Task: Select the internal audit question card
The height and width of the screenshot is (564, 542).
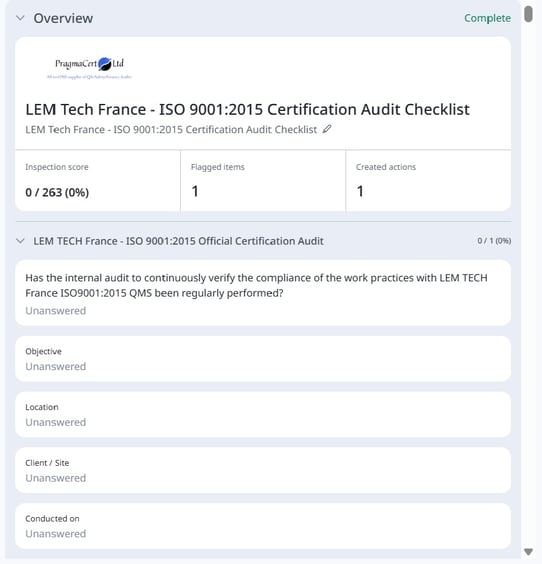Action: tap(263, 293)
